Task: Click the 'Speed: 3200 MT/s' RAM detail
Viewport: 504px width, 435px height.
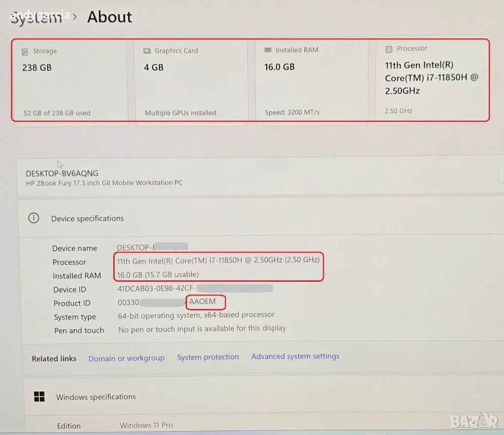Action: pos(292,112)
